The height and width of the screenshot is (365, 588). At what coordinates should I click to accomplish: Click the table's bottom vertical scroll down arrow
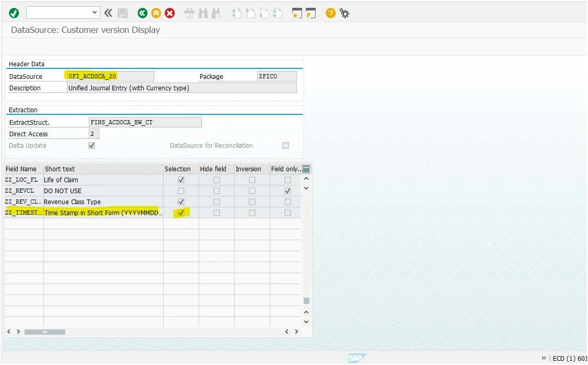[x=306, y=322]
